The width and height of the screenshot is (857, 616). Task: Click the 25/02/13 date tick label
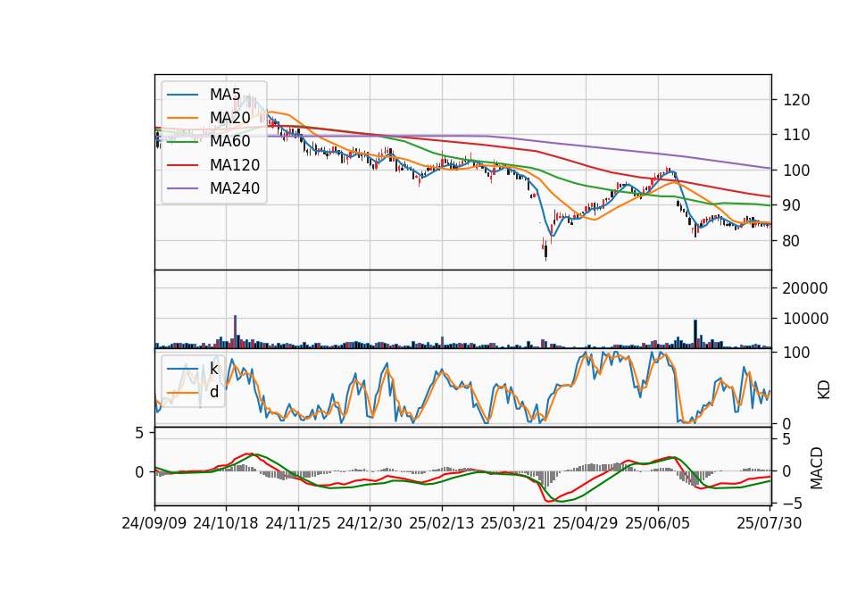(x=442, y=523)
